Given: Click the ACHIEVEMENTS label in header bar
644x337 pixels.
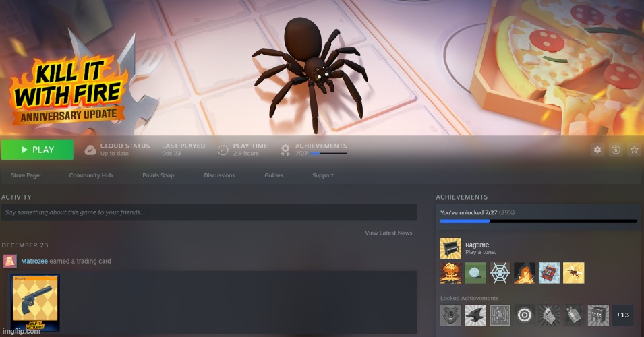Looking at the screenshot, I should (x=321, y=146).
